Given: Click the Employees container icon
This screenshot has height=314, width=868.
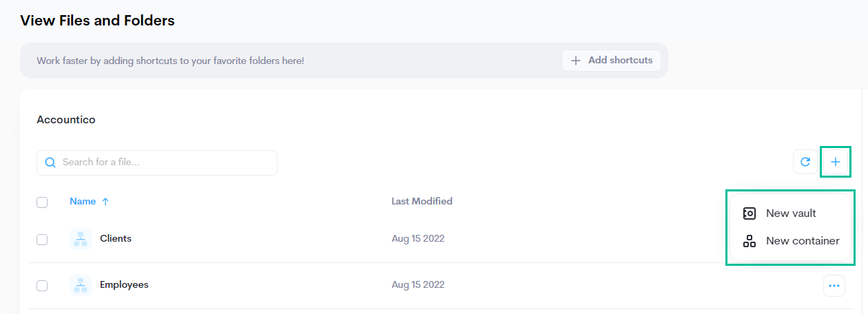Looking at the screenshot, I should [x=81, y=285].
